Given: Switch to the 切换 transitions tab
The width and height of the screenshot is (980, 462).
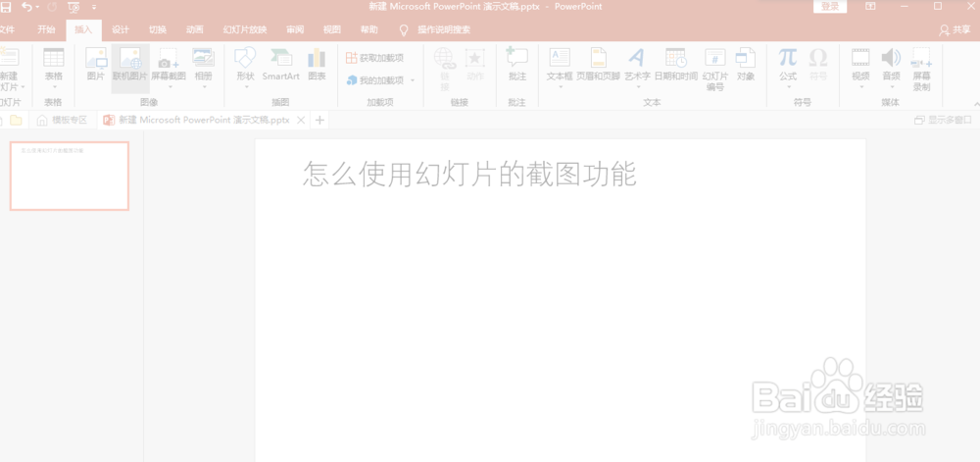Looking at the screenshot, I should tap(158, 29).
